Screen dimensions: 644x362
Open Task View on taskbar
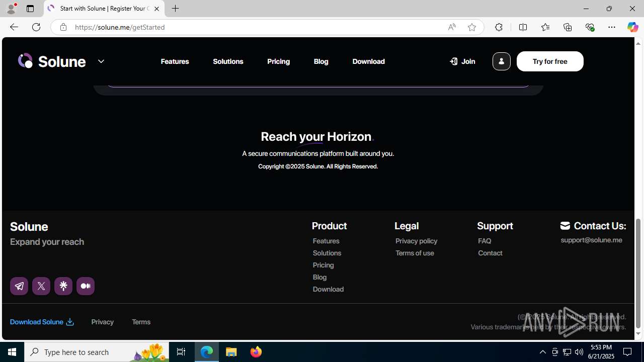point(181,352)
